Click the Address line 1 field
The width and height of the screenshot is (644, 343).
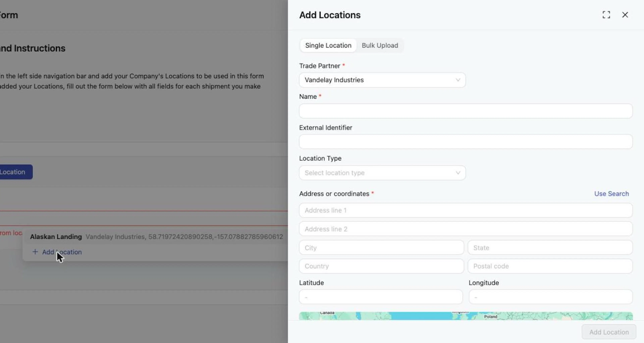[466, 210]
